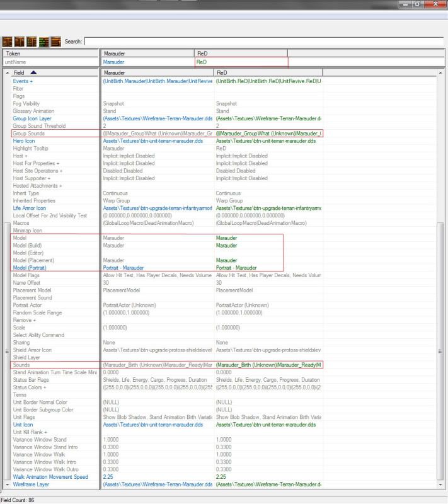The width and height of the screenshot is (448, 504).
Task: Expand the Events + field
Action: [x=23, y=81]
